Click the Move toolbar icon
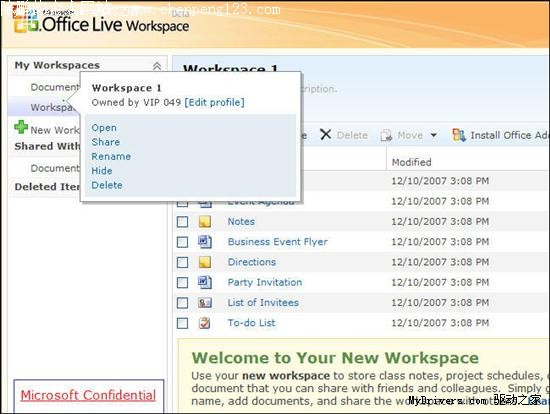550x414 pixels. click(386, 135)
